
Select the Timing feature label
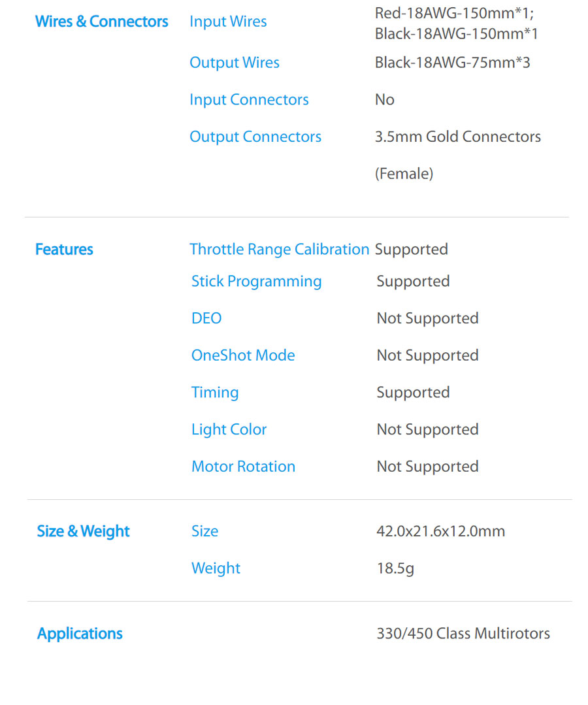(x=215, y=393)
